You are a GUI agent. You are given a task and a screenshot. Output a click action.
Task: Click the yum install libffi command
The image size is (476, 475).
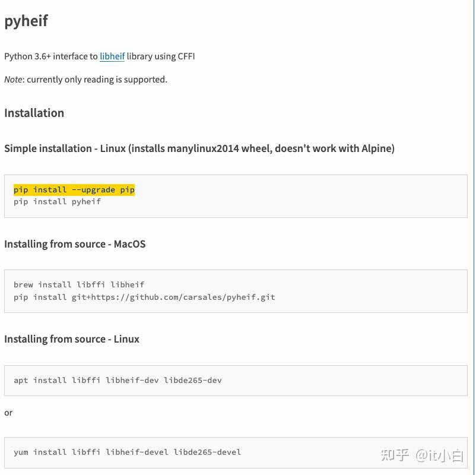point(127,452)
